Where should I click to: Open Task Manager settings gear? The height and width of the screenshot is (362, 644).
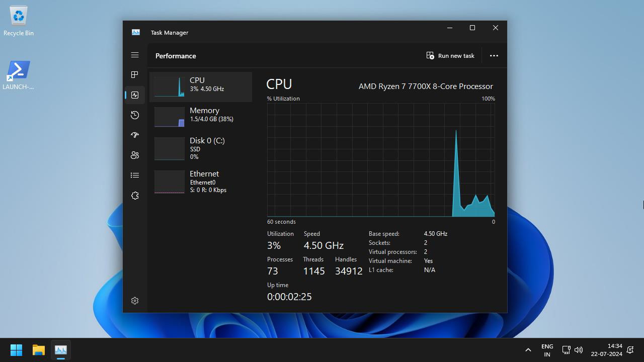134,300
